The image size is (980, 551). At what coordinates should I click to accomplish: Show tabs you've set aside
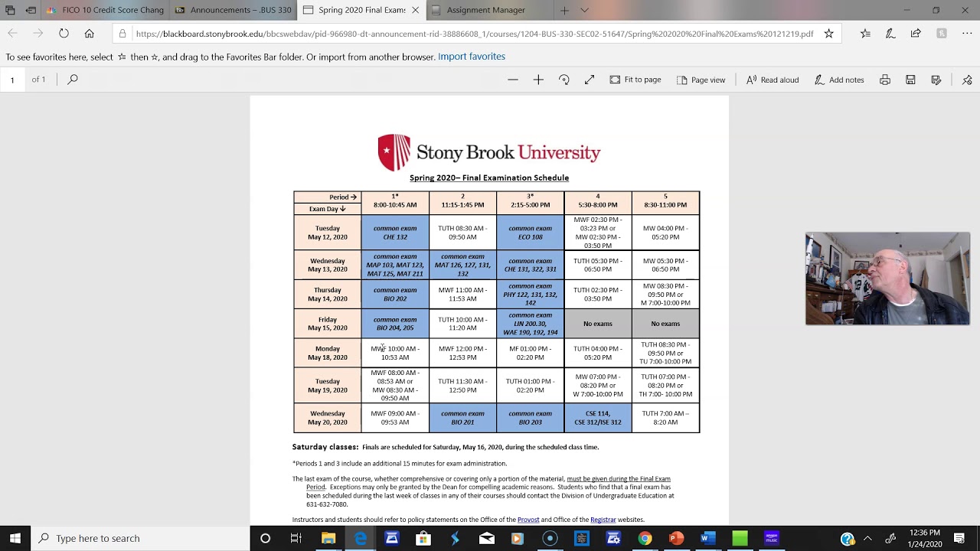click(10, 10)
